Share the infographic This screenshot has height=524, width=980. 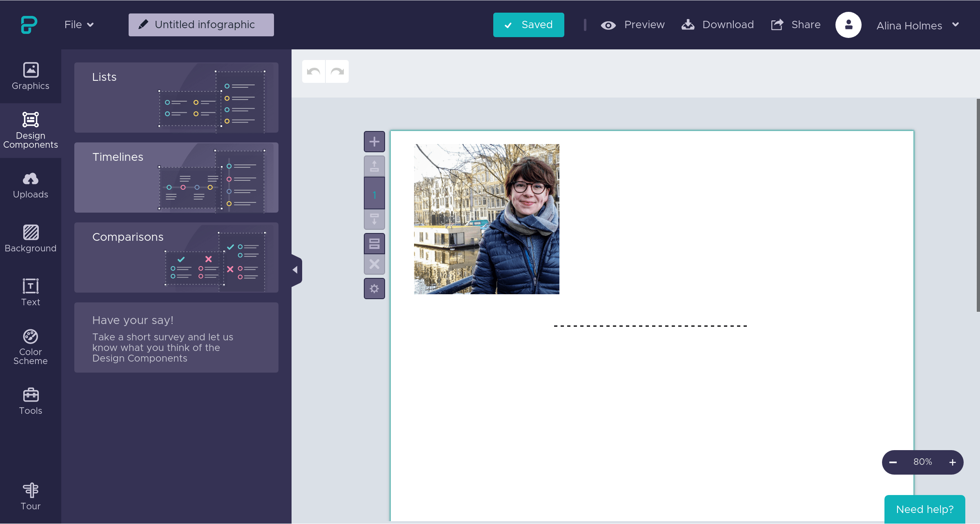796,25
